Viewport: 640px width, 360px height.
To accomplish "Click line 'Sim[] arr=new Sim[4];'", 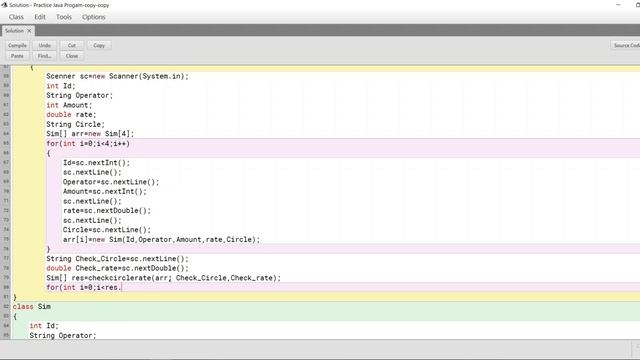I will tap(90, 134).
